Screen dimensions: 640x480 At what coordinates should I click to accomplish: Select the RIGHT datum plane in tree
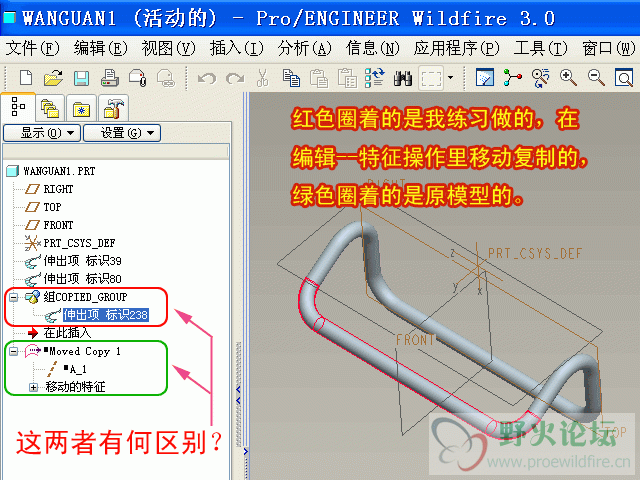[x=58, y=189]
